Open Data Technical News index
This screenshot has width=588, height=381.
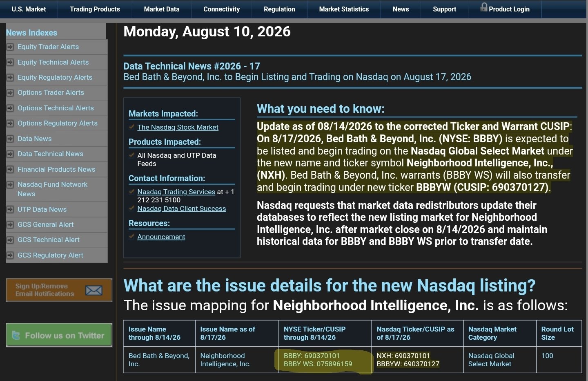pos(50,154)
